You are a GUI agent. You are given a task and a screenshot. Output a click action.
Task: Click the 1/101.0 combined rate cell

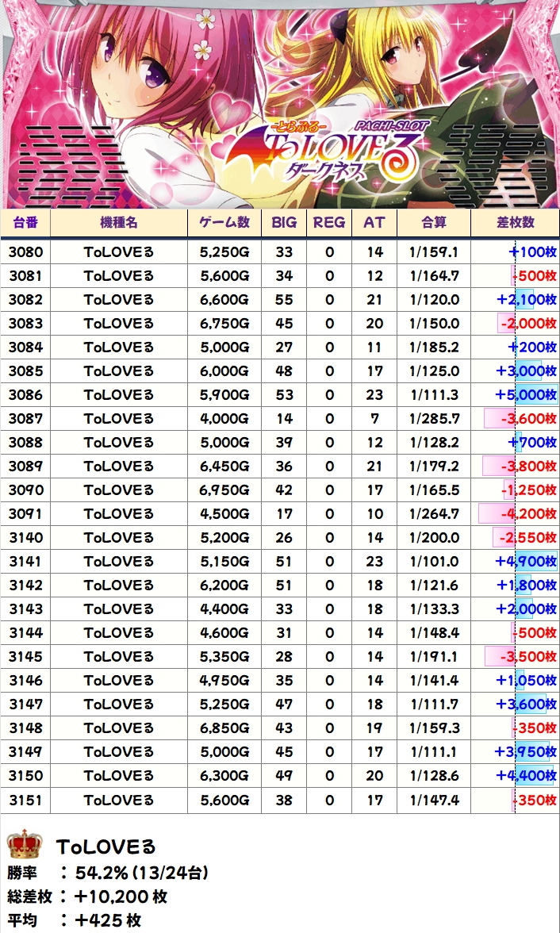click(434, 562)
